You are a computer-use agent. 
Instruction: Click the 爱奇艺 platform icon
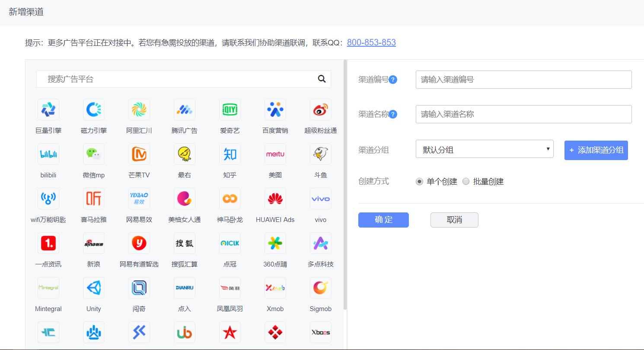[x=230, y=109]
